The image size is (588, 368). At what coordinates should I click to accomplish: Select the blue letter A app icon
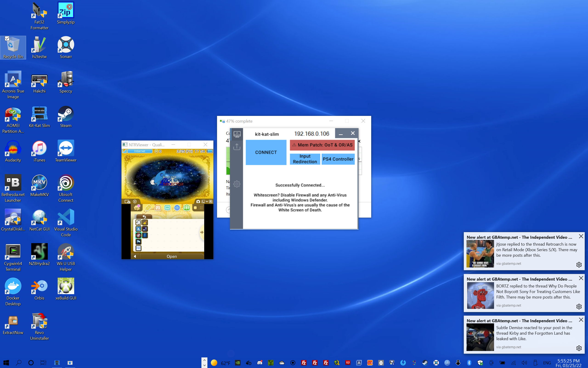pyautogui.click(x=139, y=229)
